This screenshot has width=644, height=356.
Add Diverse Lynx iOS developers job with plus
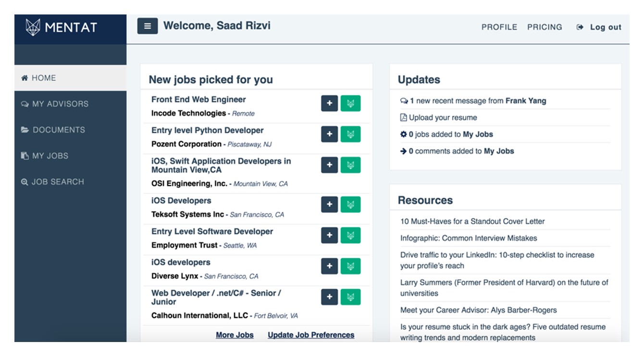pos(329,266)
